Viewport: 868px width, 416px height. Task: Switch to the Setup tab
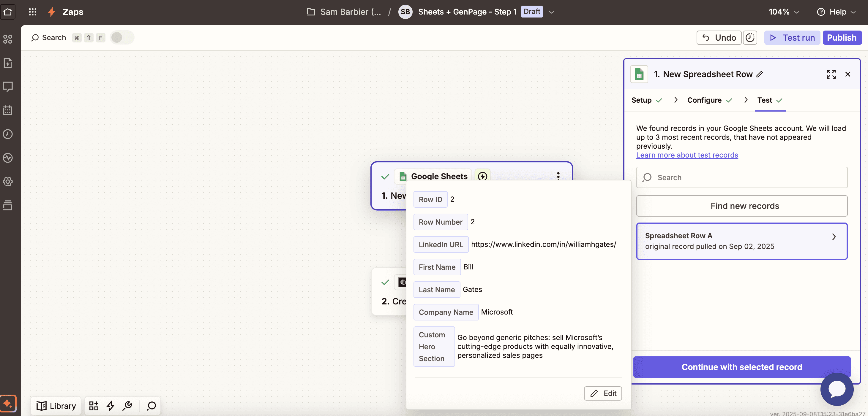[641, 100]
